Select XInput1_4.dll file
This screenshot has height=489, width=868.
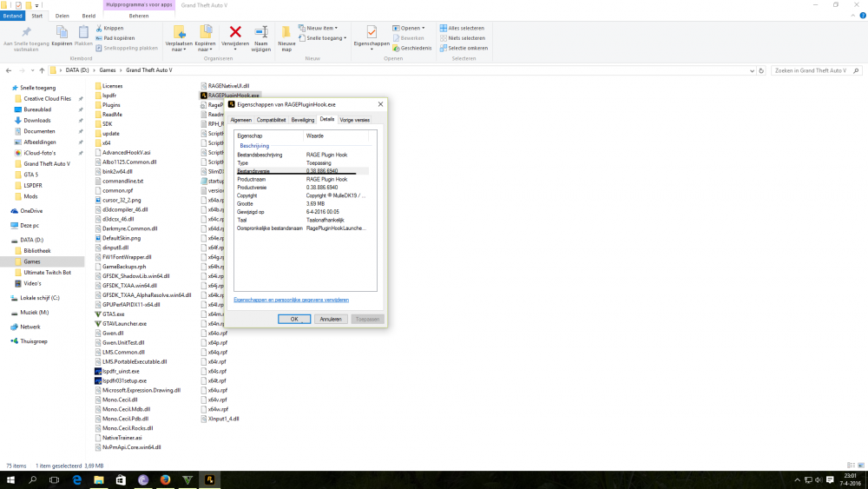tap(223, 419)
